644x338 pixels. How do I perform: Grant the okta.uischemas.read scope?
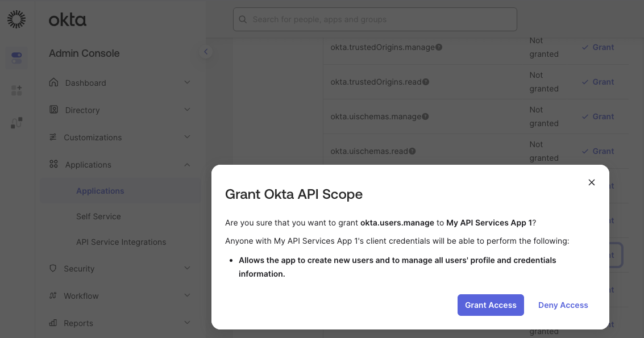[x=598, y=151]
